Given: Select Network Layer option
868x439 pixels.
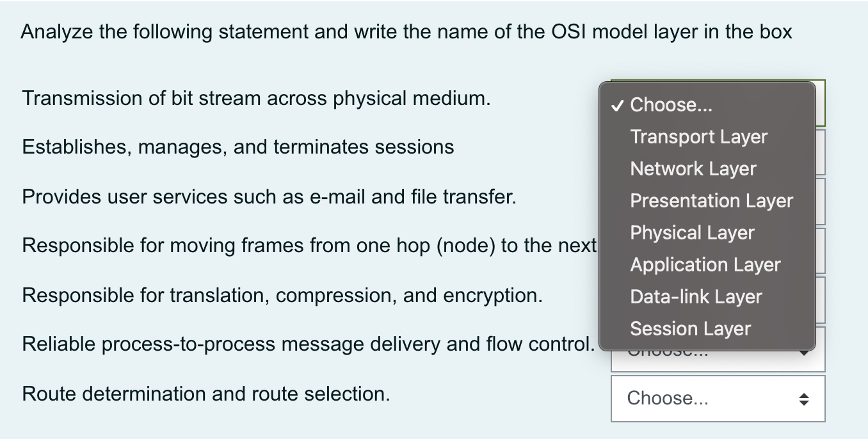Looking at the screenshot, I should click(x=693, y=168).
